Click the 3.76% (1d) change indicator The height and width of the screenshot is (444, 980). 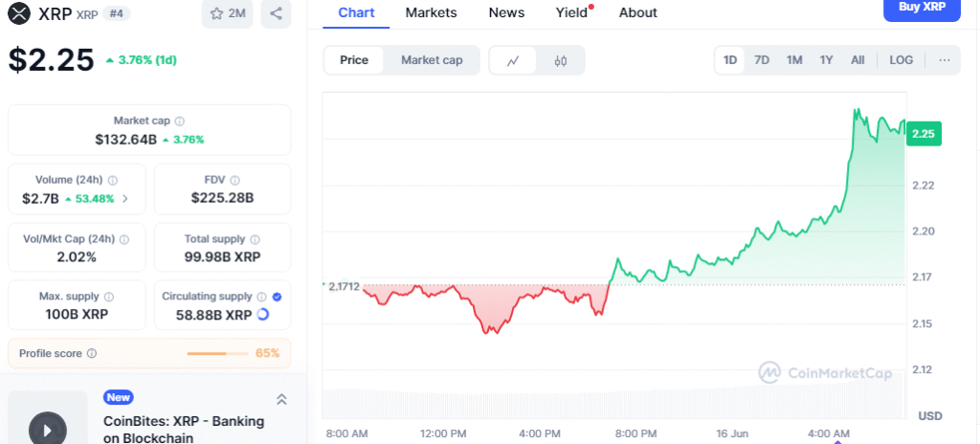coord(142,60)
